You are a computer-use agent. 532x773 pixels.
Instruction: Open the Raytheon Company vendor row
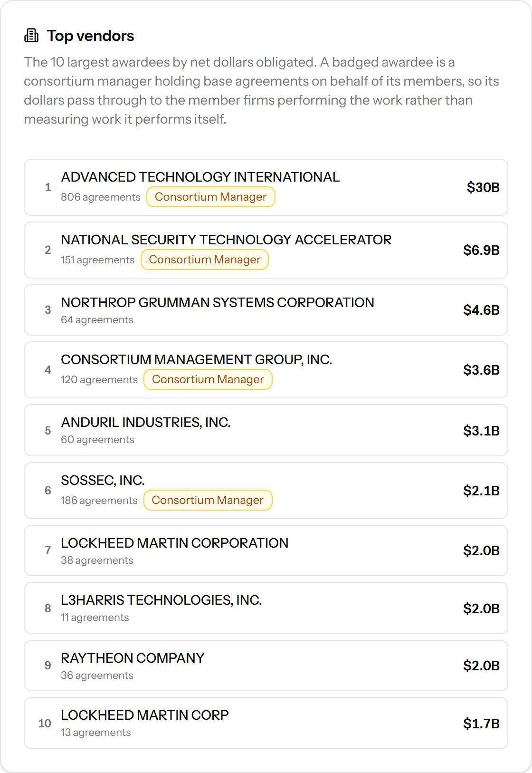[x=266, y=666]
